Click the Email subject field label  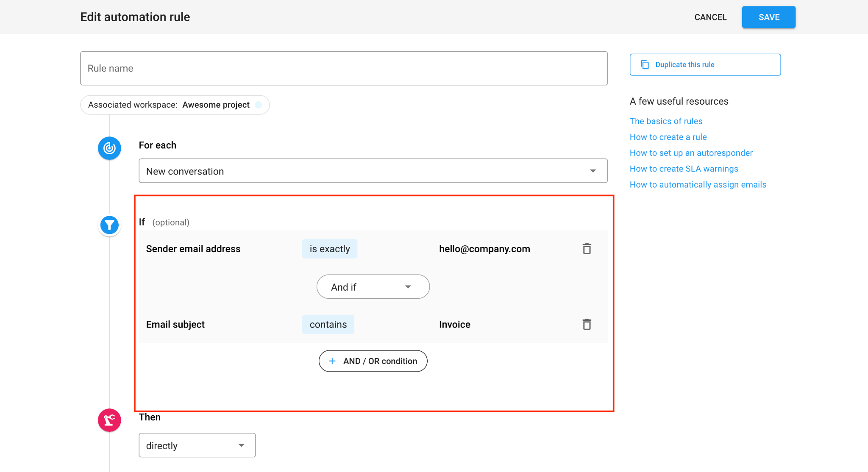point(175,325)
